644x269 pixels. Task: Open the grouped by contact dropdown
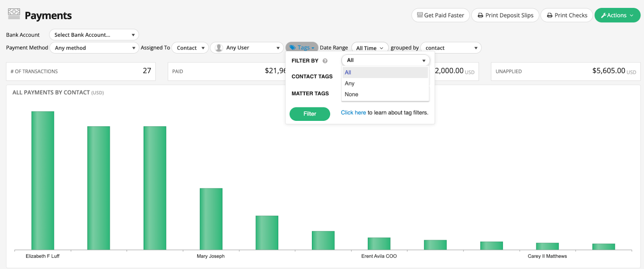click(x=451, y=48)
